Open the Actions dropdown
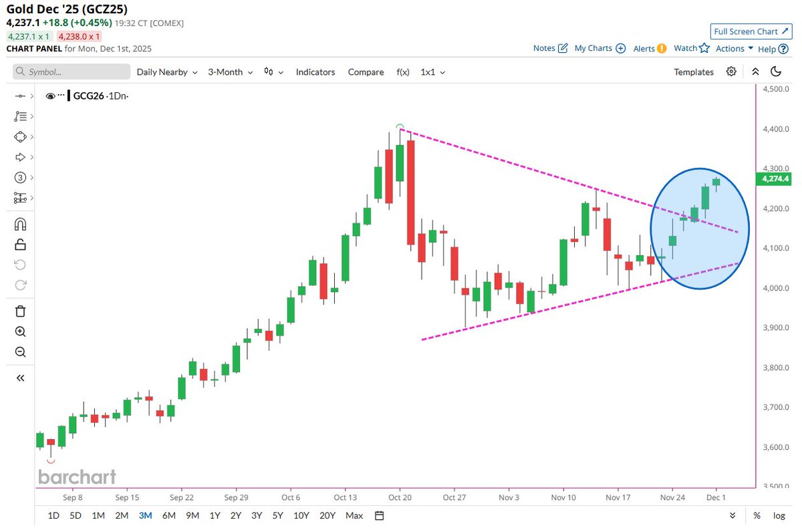The image size is (802, 532). 734,48
